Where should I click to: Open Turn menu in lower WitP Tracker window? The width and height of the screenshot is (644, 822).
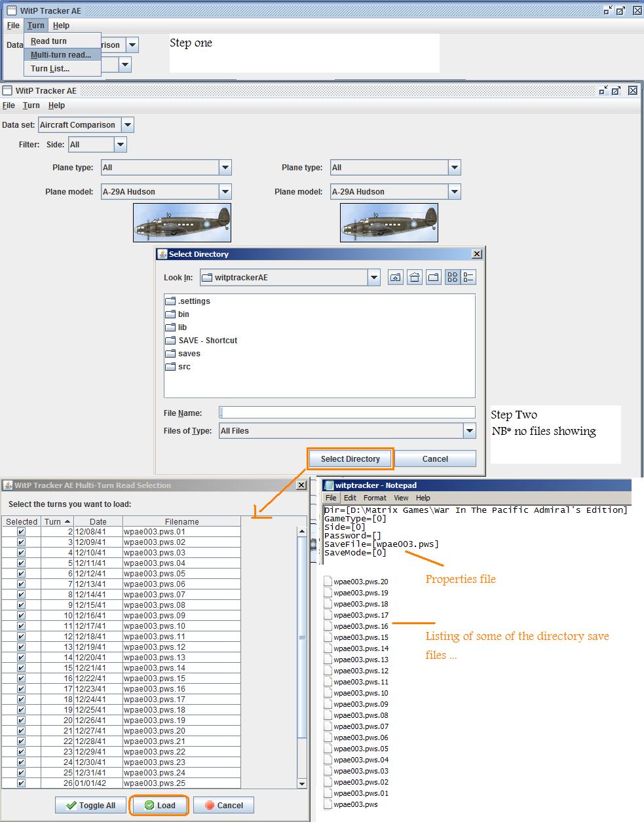click(x=31, y=105)
